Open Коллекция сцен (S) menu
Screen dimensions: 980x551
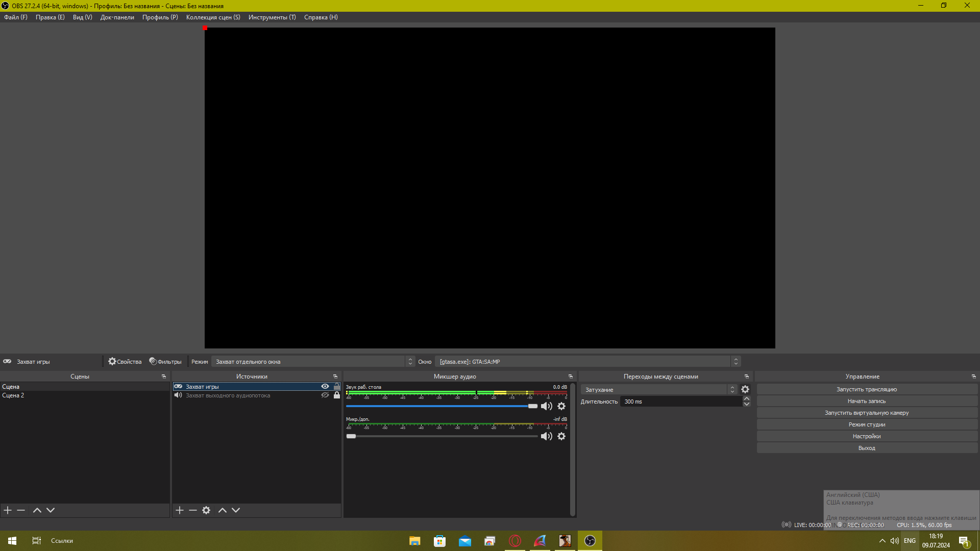click(213, 17)
